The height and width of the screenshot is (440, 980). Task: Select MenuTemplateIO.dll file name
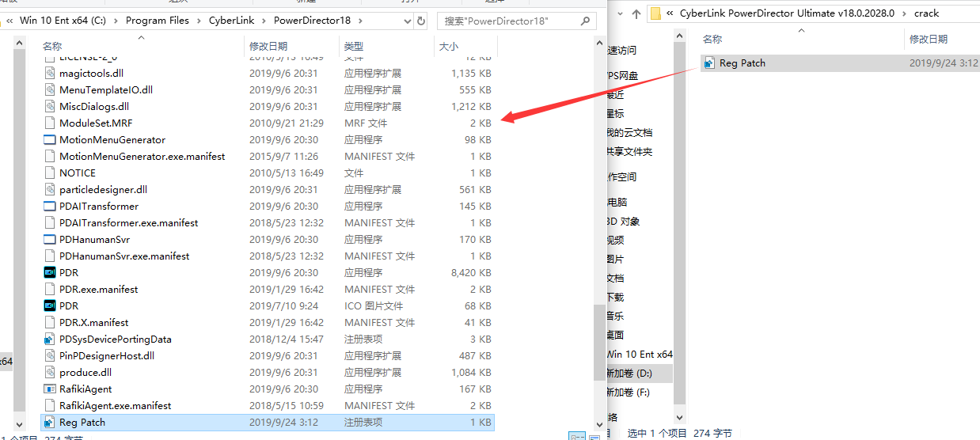point(106,89)
